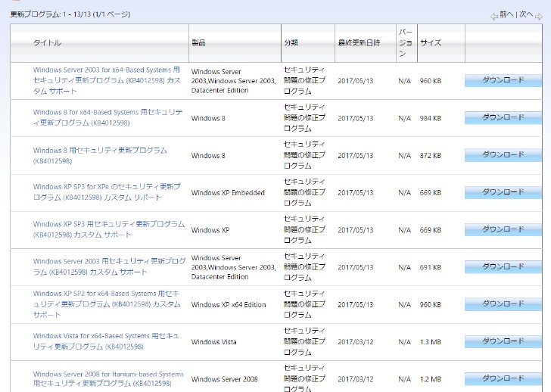
Task: Download the 872 KB Windows 8 update
Action: (503, 155)
